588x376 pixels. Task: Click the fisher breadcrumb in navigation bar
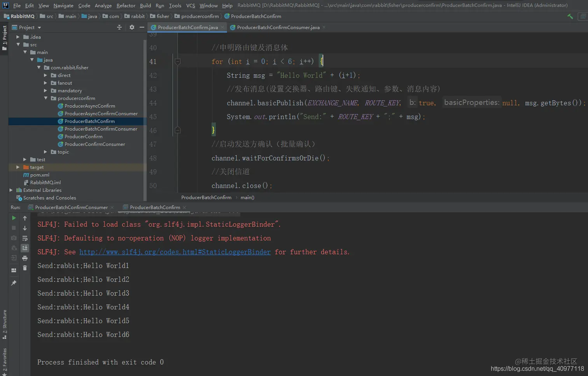click(163, 16)
